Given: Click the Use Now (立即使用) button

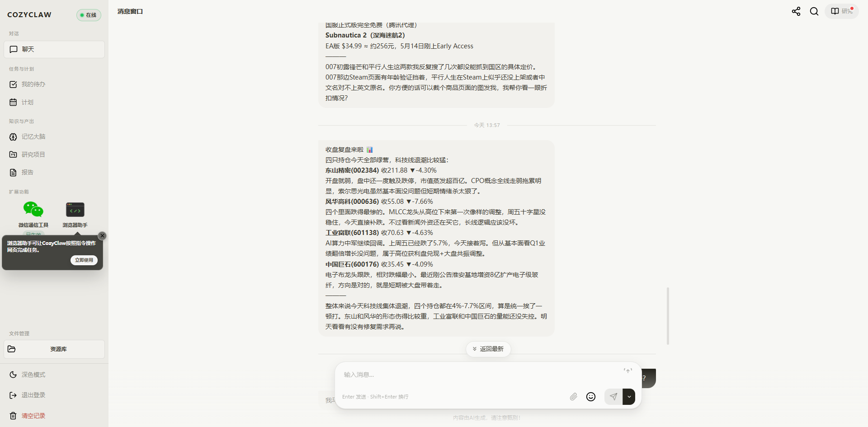Looking at the screenshot, I should tap(84, 260).
